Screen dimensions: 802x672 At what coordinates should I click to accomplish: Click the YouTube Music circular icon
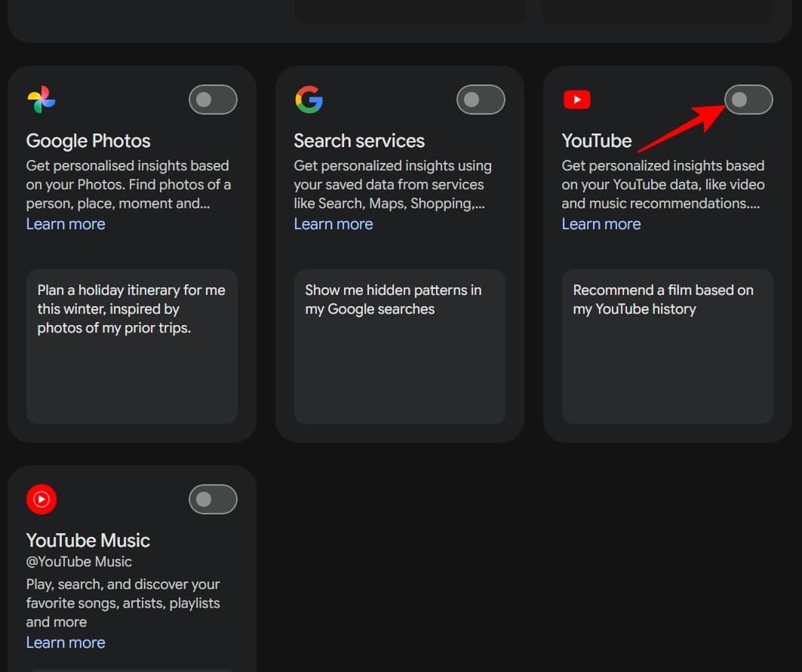pyautogui.click(x=41, y=499)
